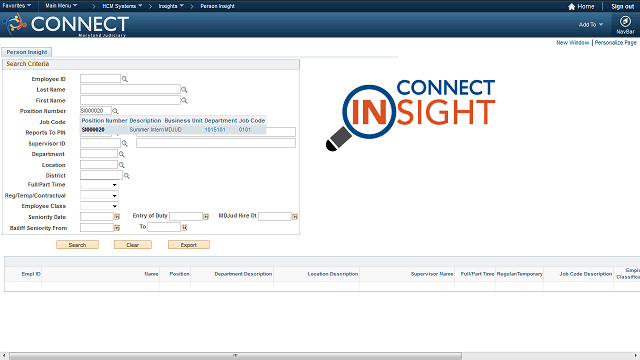Open Location lookup magnifier
Image resolution: width=640 pixels, height=360 pixels.
pos(121,165)
